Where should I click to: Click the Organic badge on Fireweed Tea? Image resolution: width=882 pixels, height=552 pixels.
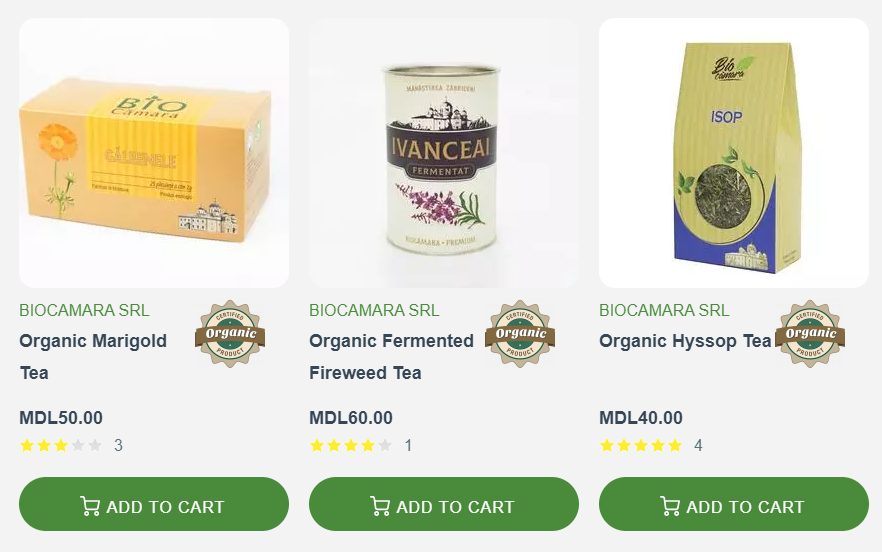[x=520, y=334]
